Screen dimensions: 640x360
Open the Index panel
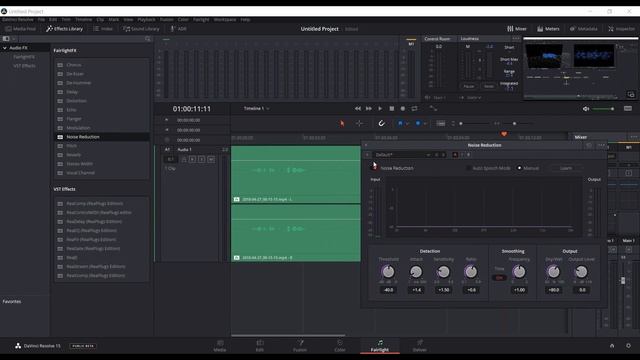pos(103,29)
